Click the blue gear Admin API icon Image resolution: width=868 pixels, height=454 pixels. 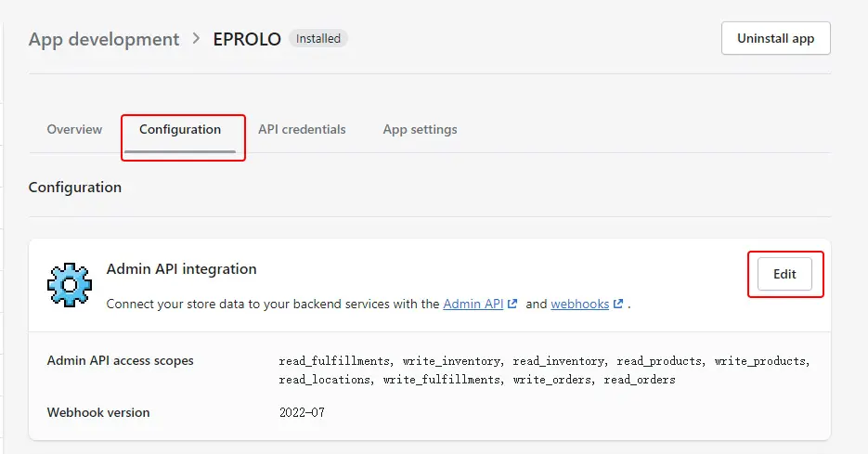click(x=70, y=285)
